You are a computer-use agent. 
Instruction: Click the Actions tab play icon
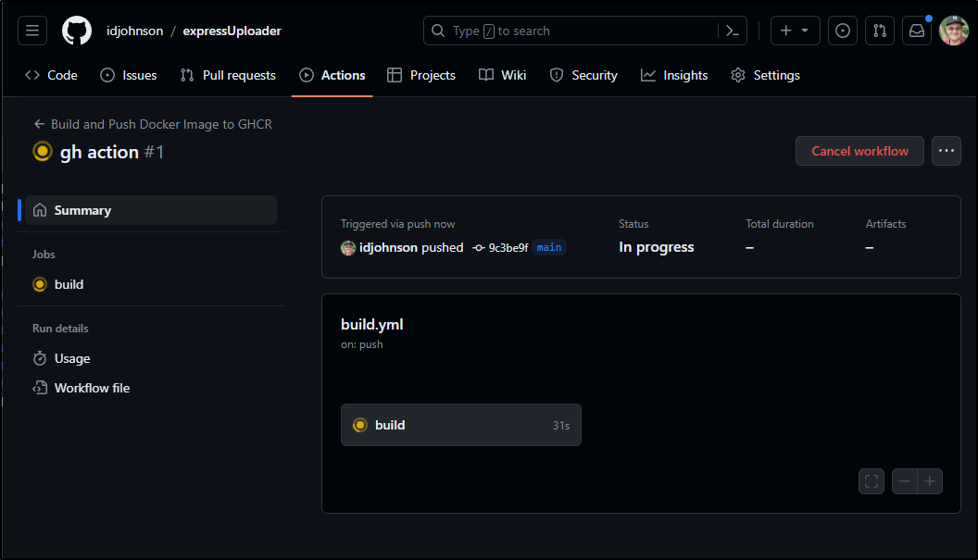click(x=307, y=76)
